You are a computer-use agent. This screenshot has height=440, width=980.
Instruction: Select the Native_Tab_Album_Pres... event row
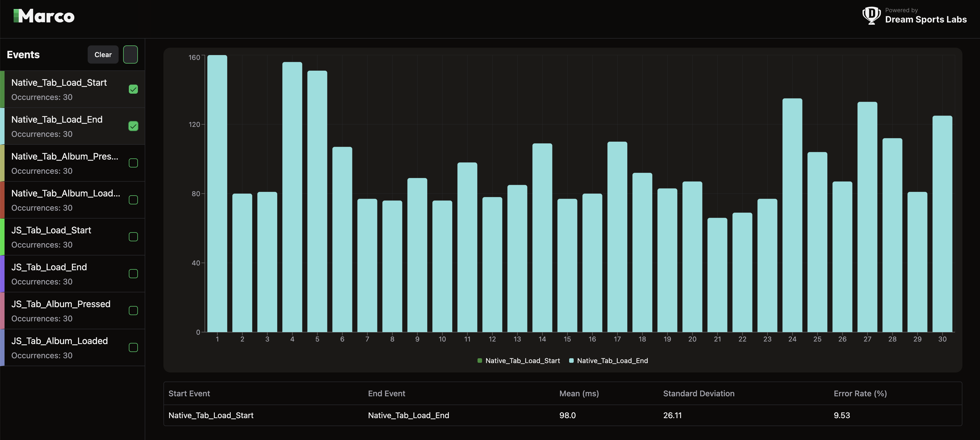65,163
